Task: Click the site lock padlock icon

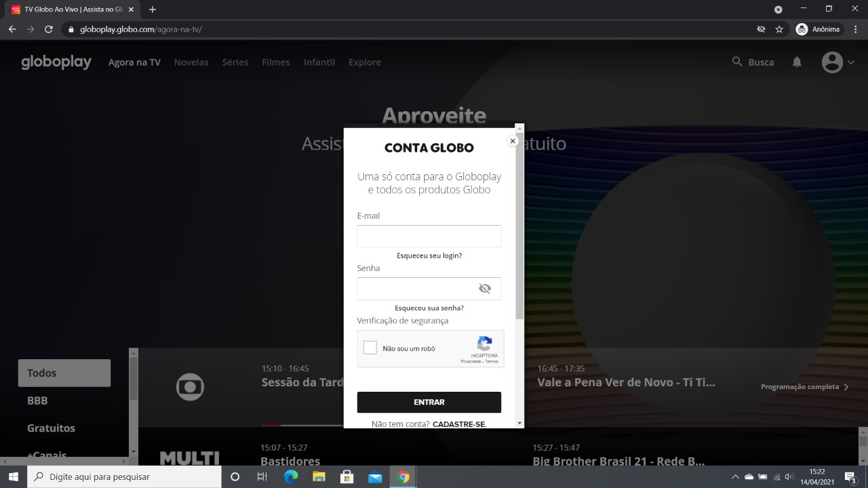Action: click(71, 29)
